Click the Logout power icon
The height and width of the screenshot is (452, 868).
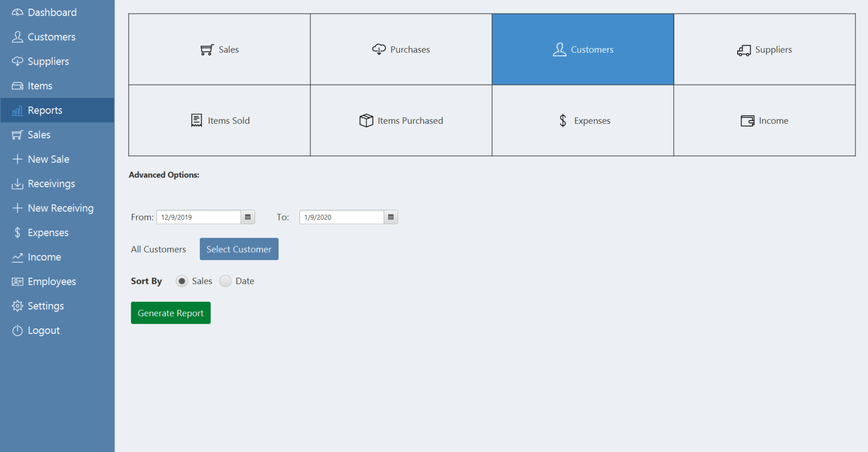pos(17,331)
